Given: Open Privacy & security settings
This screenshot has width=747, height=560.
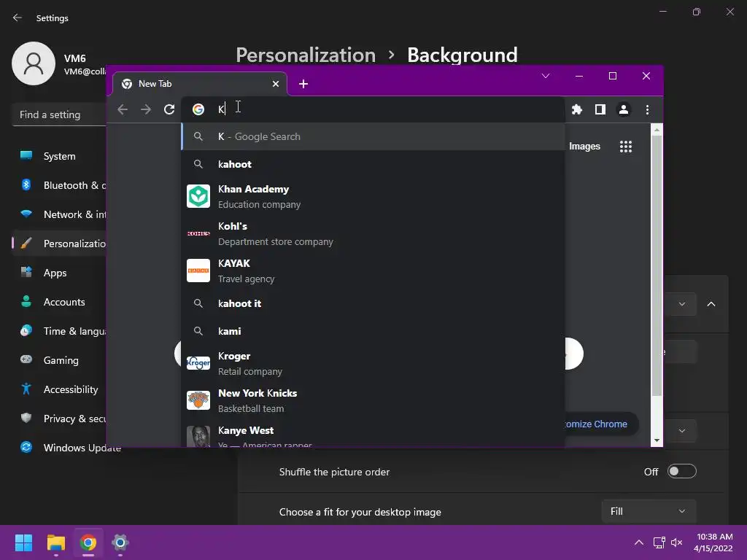Looking at the screenshot, I should [60, 419].
